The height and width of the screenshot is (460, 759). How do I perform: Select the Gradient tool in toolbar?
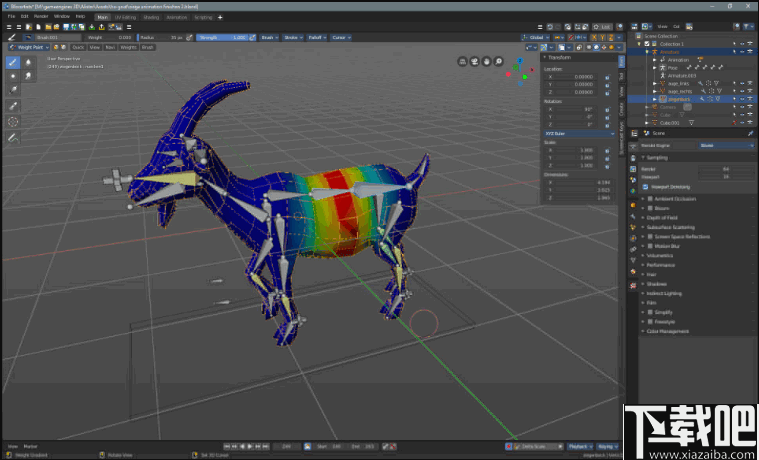click(x=13, y=91)
